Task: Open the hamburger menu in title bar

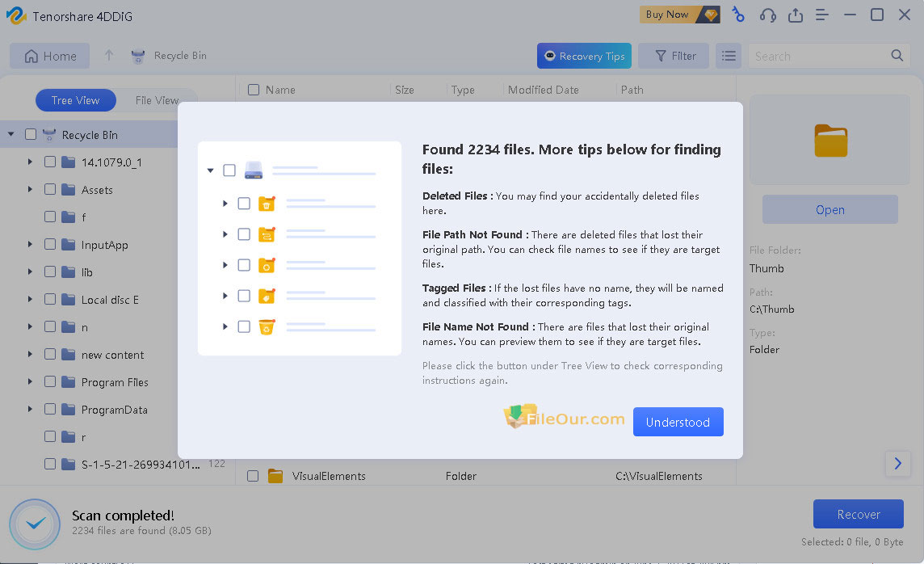Action: (x=822, y=15)
